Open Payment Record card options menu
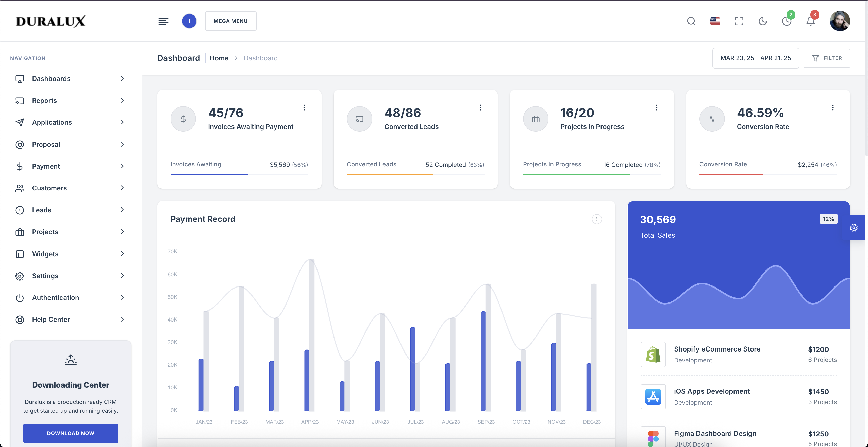Screen dimensions: 868x447 [597, 219]
